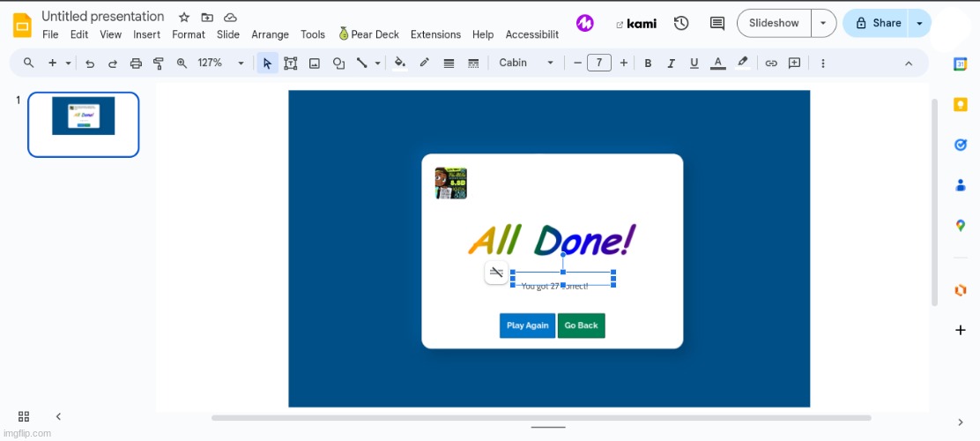Switch to grid view
This screenshot has height=441, width=980.
point(24,416)
